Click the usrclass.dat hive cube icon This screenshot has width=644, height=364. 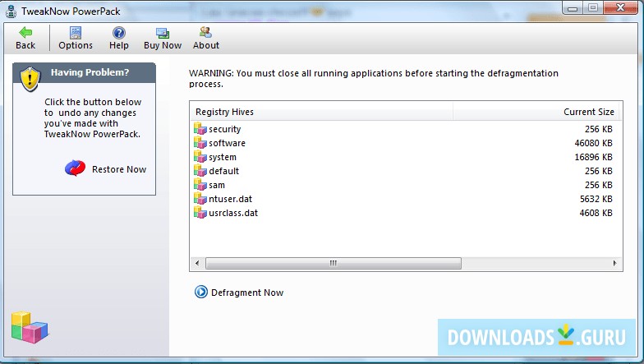(x=200, y=212)
